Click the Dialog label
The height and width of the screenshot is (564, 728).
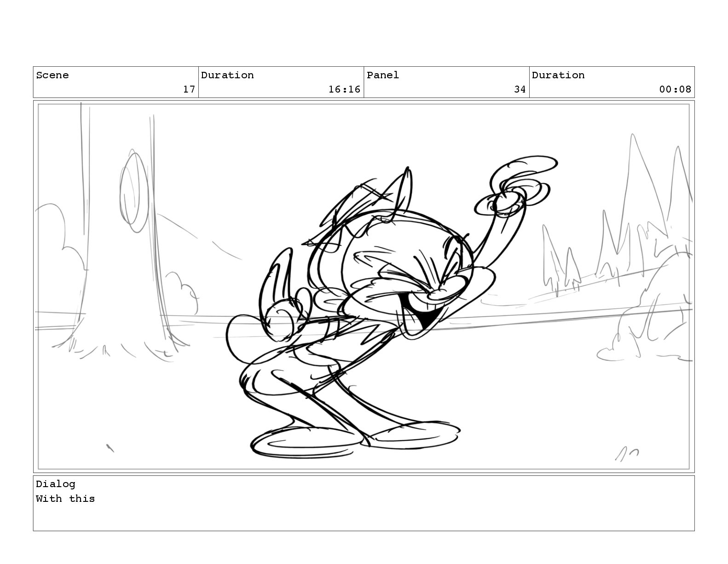56,484
